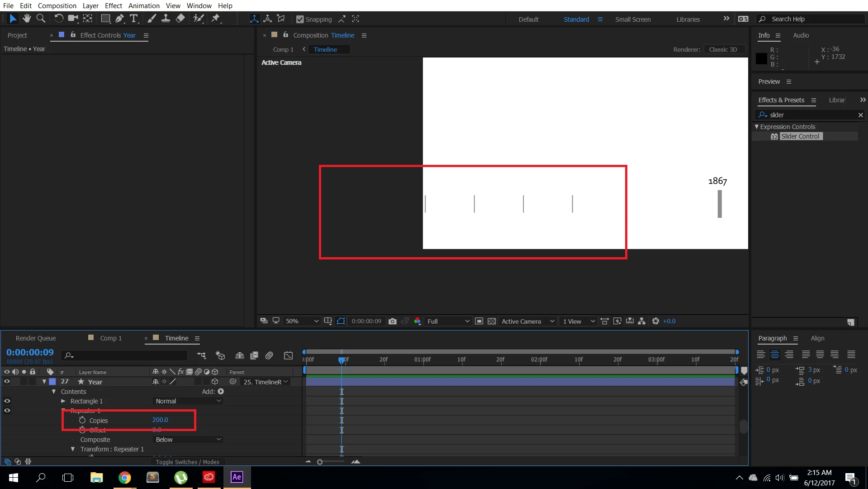Image resolution: width=868 pixels, height=489 pixels.
Task: Select the Eraser tool
Action: click(x=180, y=19)
